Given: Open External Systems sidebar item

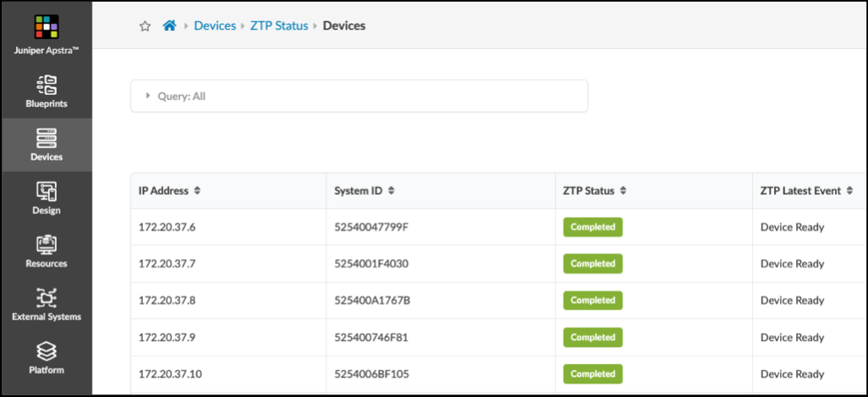Looking at the screenshot, I should 46,306.
